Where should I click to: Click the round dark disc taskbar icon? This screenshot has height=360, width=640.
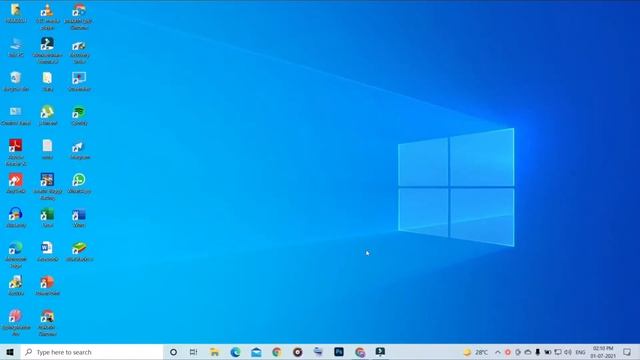(298, 352)
